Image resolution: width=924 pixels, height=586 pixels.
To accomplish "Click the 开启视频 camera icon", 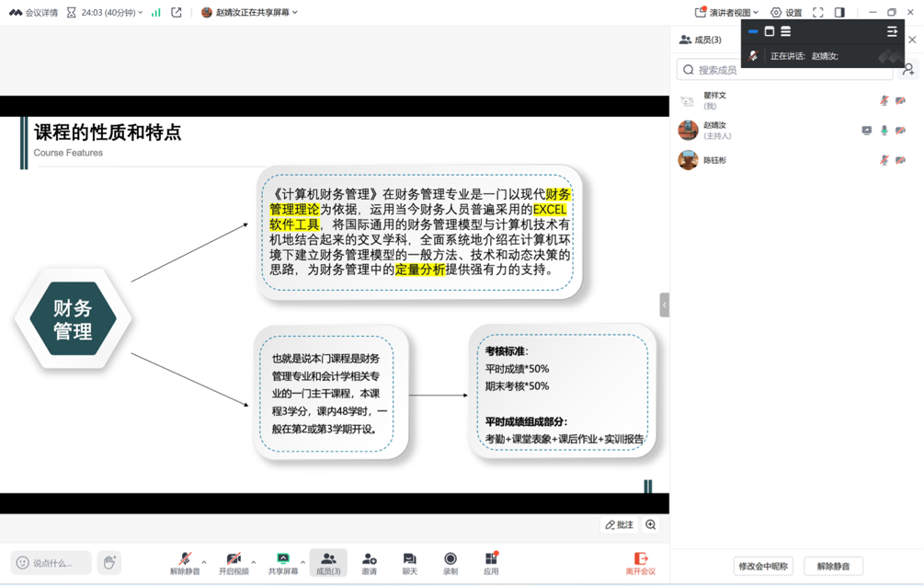I will pos(234,559).
